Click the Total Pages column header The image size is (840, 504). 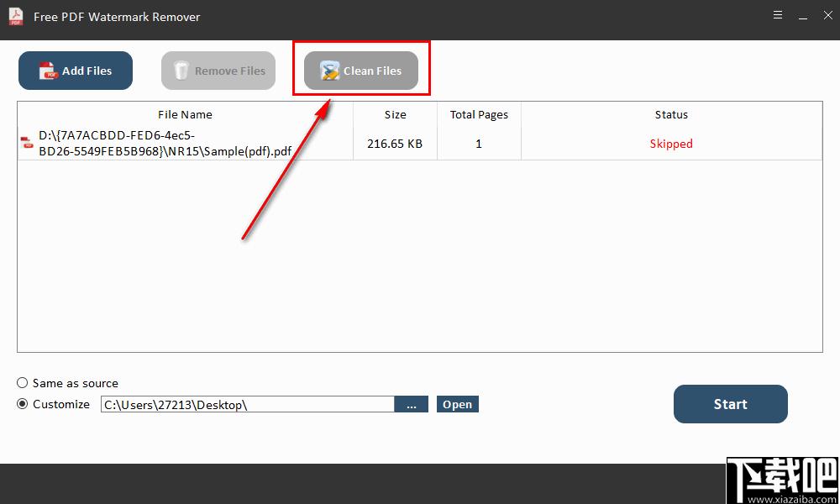[479, 114]
